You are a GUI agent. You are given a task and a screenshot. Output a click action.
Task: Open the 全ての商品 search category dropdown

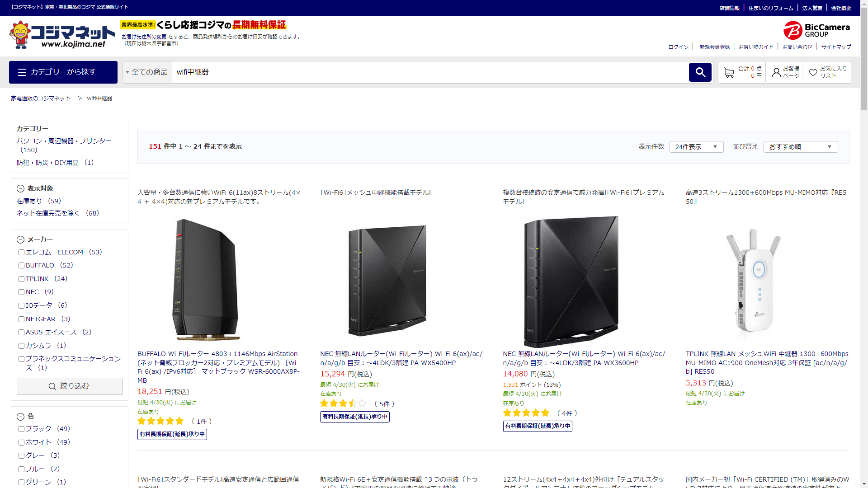[x=147, y=72]
